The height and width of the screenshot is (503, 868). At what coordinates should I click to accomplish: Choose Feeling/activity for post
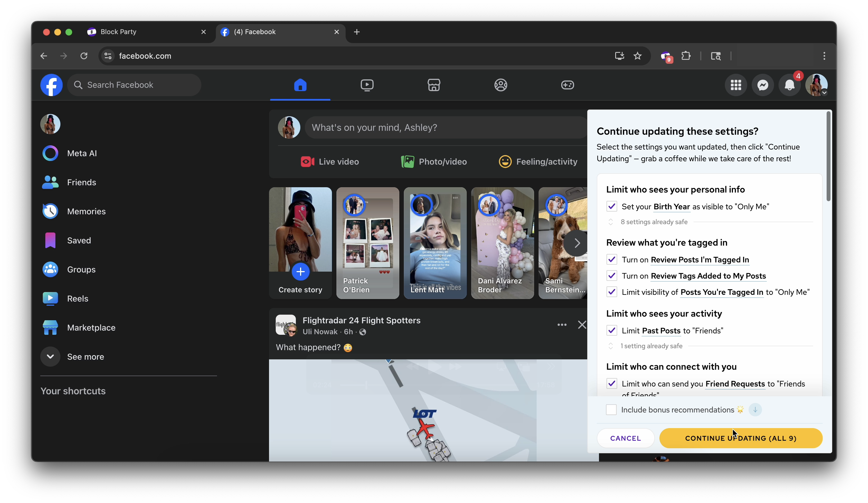(538, 162)
